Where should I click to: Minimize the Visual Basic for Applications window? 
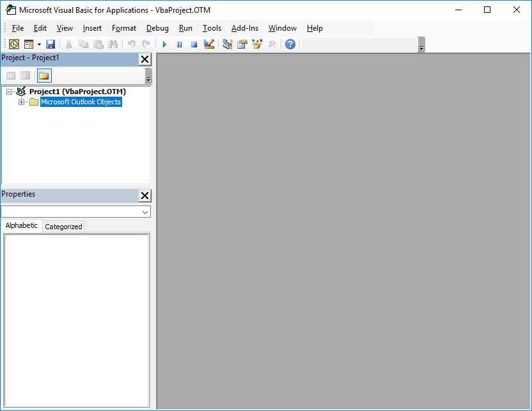click(458, 10)
